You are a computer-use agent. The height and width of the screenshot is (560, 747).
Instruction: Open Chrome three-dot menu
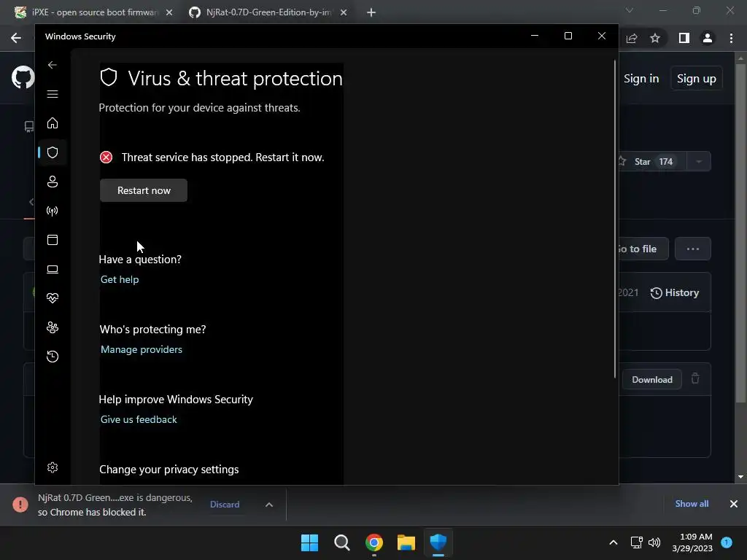point(731,38)
